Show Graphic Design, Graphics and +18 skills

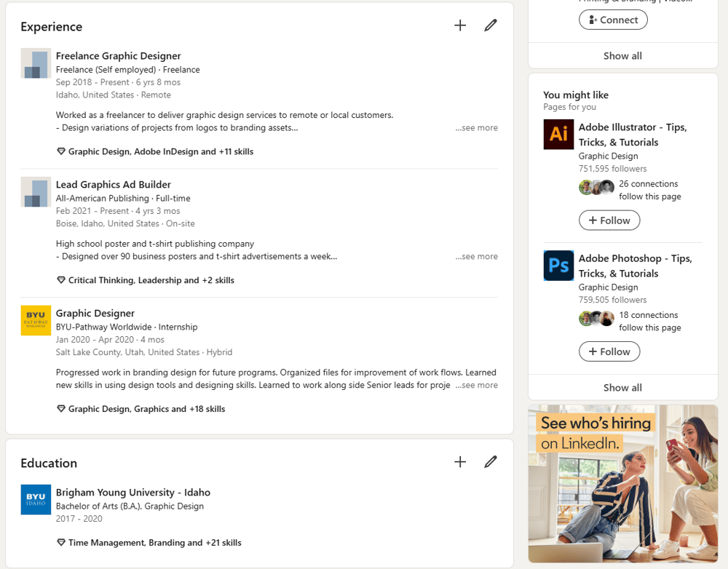point(147,409)
